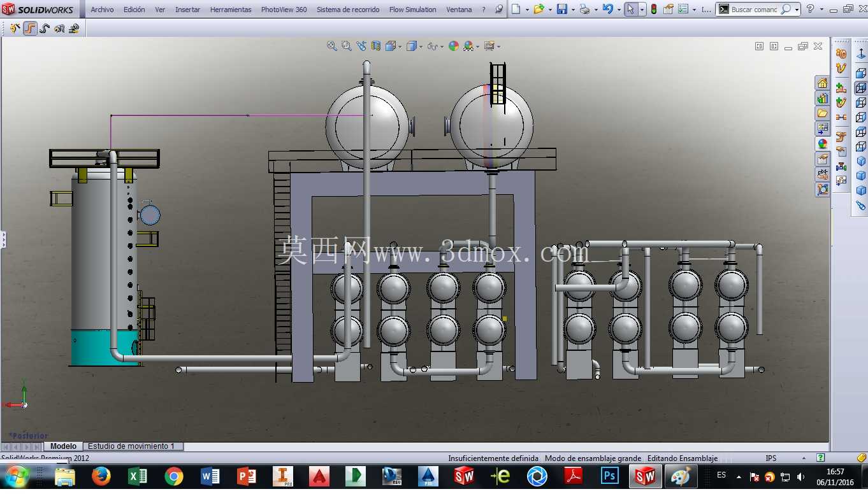Click the Rebuild traffic light icon

654,10
